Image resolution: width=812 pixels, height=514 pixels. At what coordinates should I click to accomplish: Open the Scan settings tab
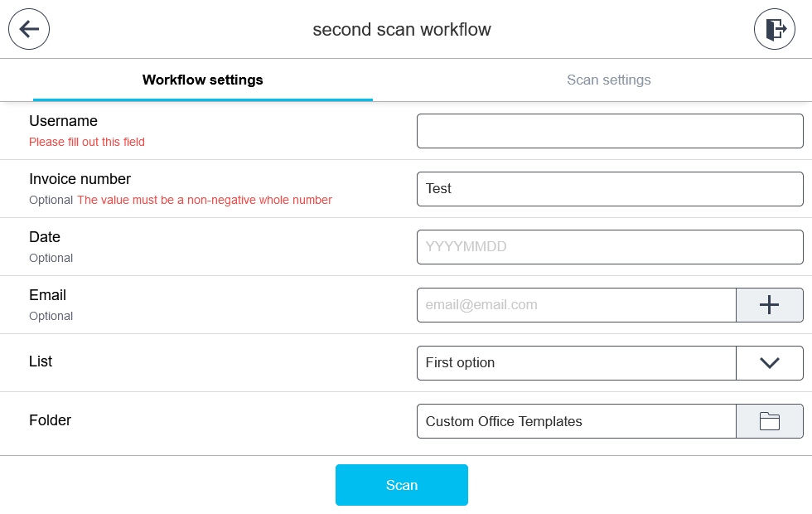pyautogui.click(x=609, y=80)
